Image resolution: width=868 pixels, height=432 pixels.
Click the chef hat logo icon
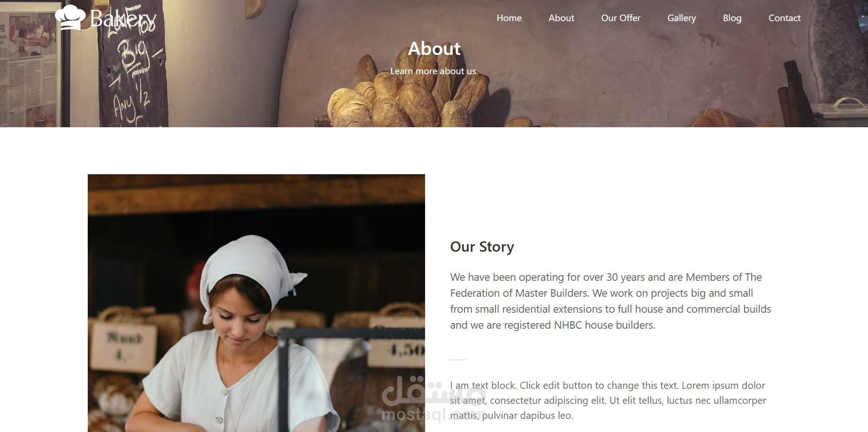(x=70, y=17)
